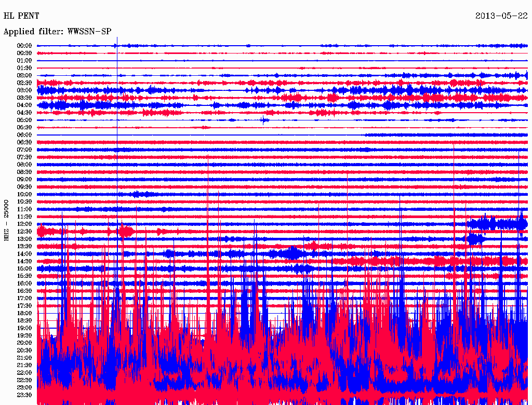Click the 13:00 trace label

(x=24, y=239)
